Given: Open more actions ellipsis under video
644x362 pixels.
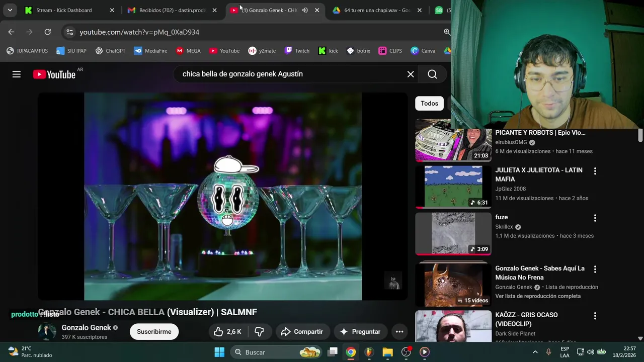Looking at the screenshot, I should [399, 332].
